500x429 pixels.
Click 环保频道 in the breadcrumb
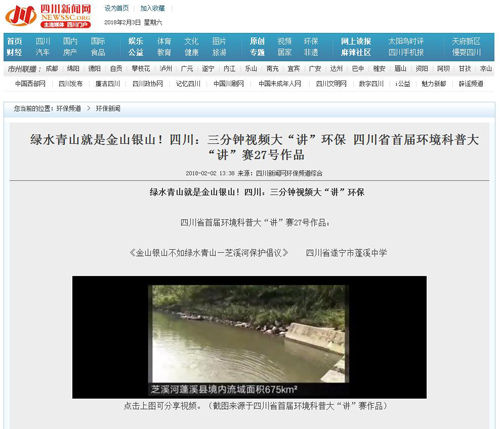pyautogui.click(x=69, y=109)
